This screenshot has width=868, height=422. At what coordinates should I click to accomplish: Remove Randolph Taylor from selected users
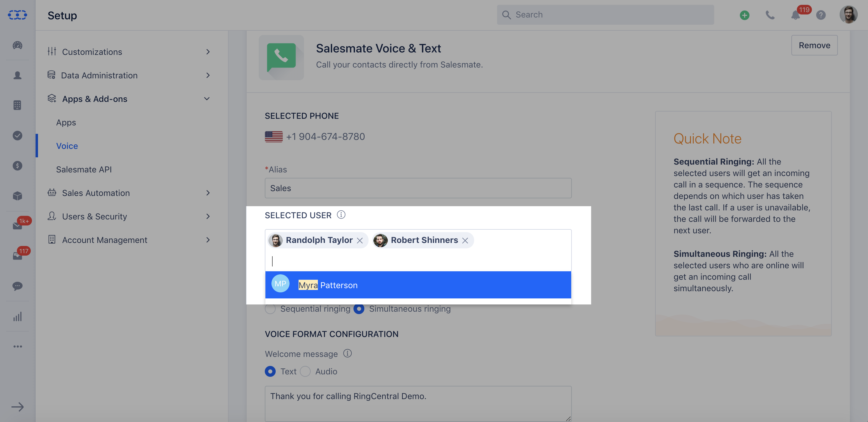[360, 241]
